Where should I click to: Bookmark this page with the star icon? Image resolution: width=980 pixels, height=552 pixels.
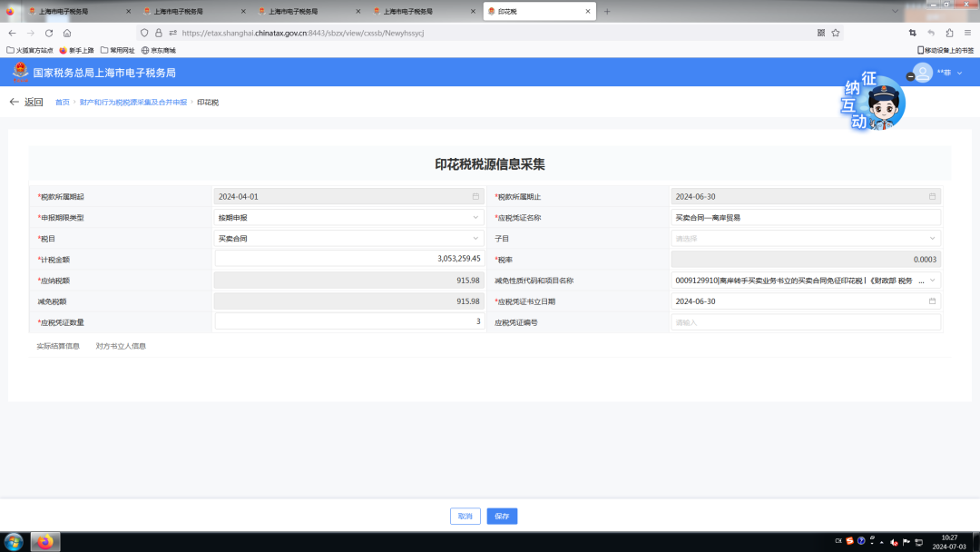click(836, 33)
